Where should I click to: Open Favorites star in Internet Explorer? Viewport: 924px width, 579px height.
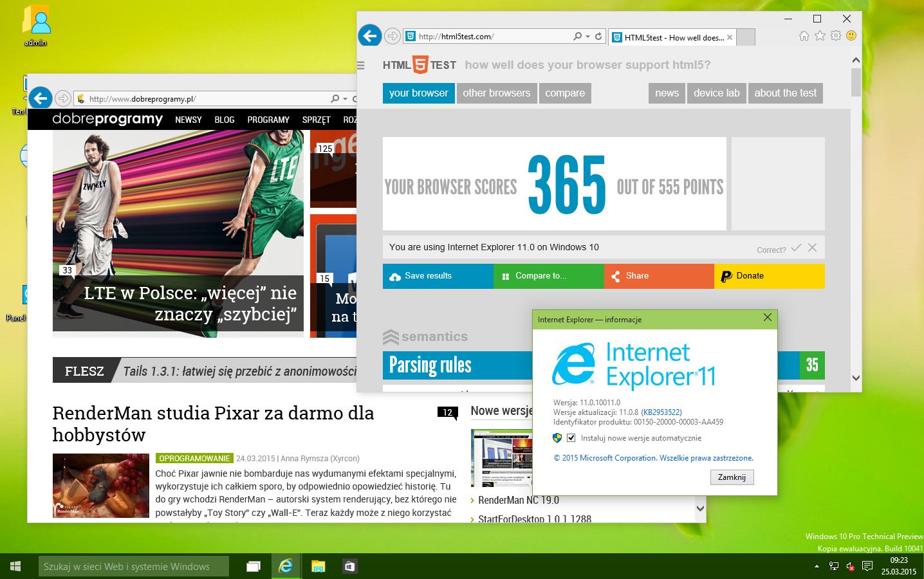820,36
